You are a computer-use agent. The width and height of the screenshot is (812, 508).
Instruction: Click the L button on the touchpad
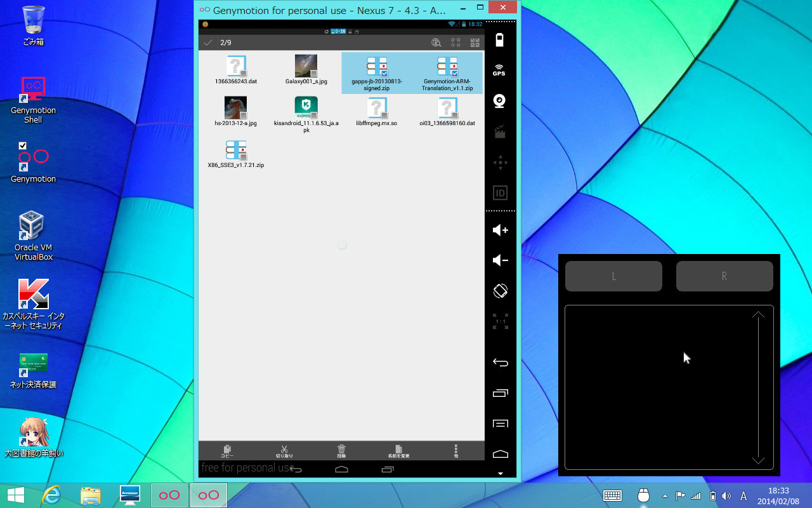(x=613, y=276)
